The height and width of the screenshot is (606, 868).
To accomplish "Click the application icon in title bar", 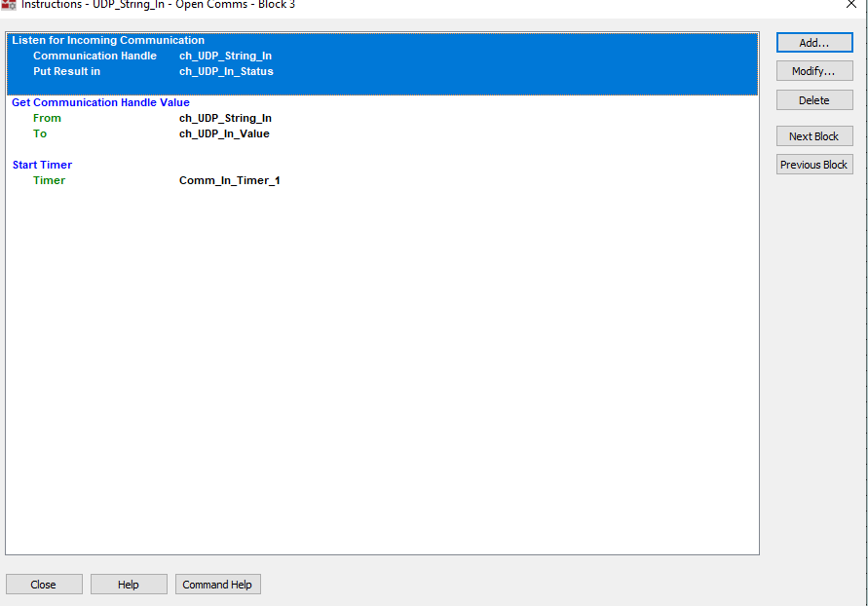I will 9,5.
